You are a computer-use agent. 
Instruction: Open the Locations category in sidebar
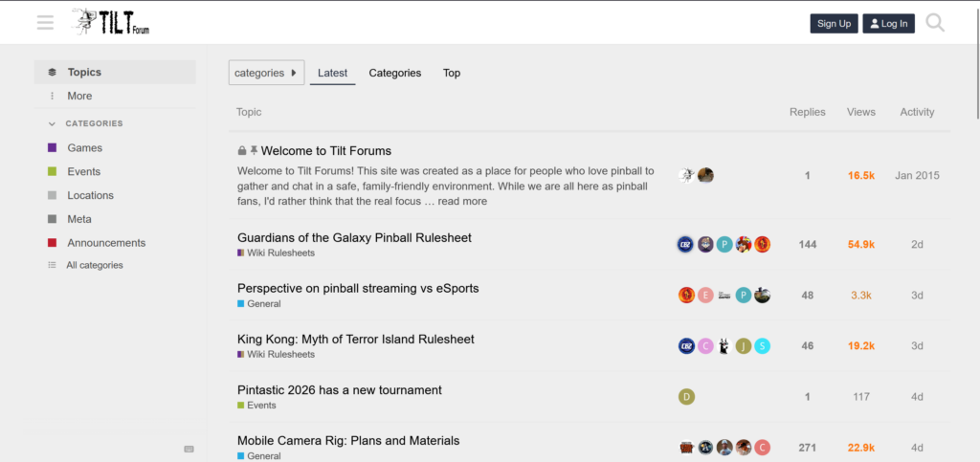pyautogui.click(x=115, y=195)
